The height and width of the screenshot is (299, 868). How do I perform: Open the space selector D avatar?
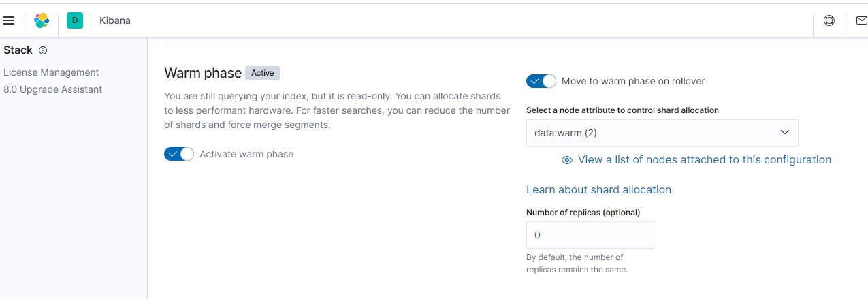click(x=74, y=20)
